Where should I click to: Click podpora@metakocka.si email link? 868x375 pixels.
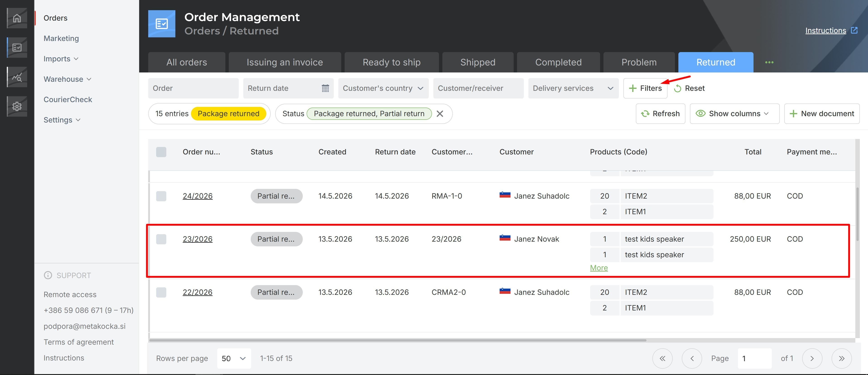(85, 326)
